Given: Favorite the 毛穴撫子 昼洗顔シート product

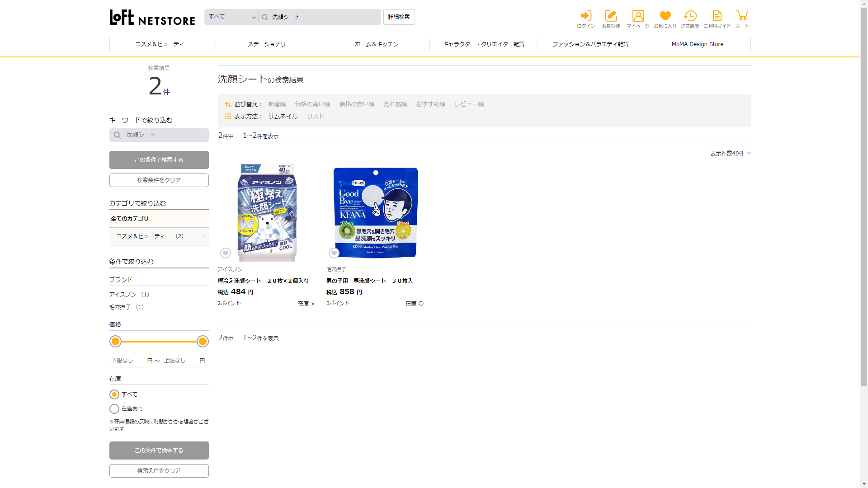Looking at the screenshot, I should 334,253.
